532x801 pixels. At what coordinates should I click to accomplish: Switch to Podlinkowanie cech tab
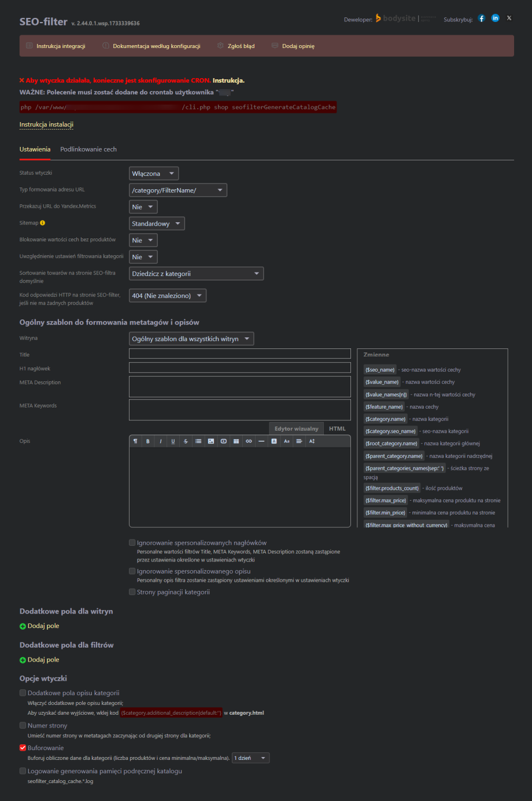(x=88, y=149)
